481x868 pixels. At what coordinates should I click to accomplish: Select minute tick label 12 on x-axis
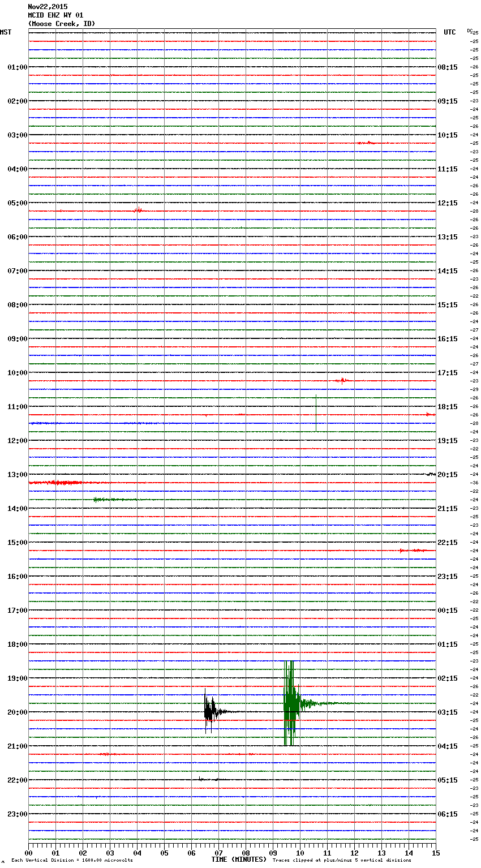click(x=354, y=853)
